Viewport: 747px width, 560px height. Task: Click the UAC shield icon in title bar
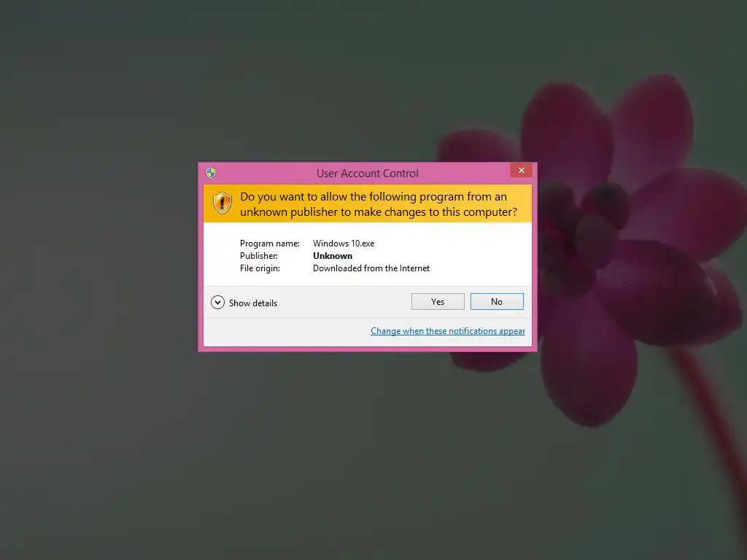(x=211, y=172)
